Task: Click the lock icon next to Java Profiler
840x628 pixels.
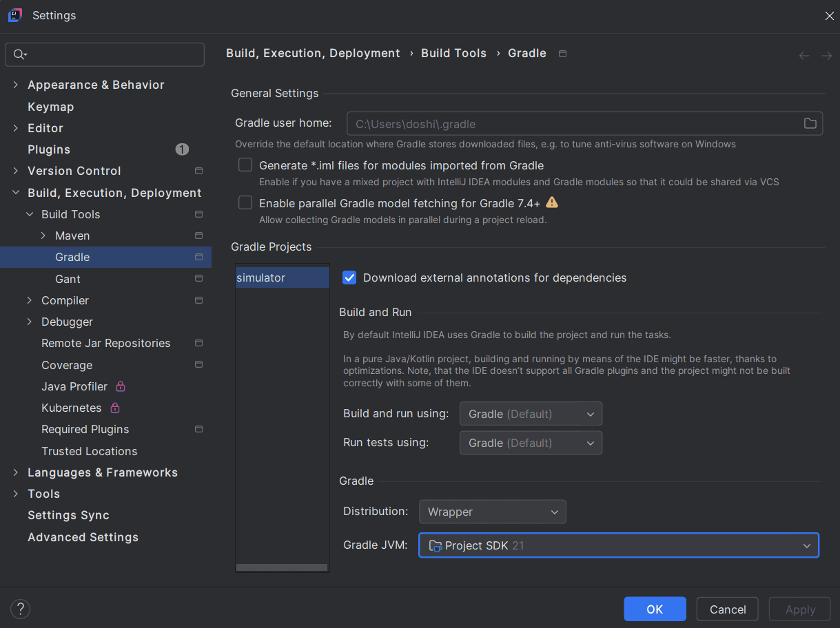Action: [x=121, y=386]
